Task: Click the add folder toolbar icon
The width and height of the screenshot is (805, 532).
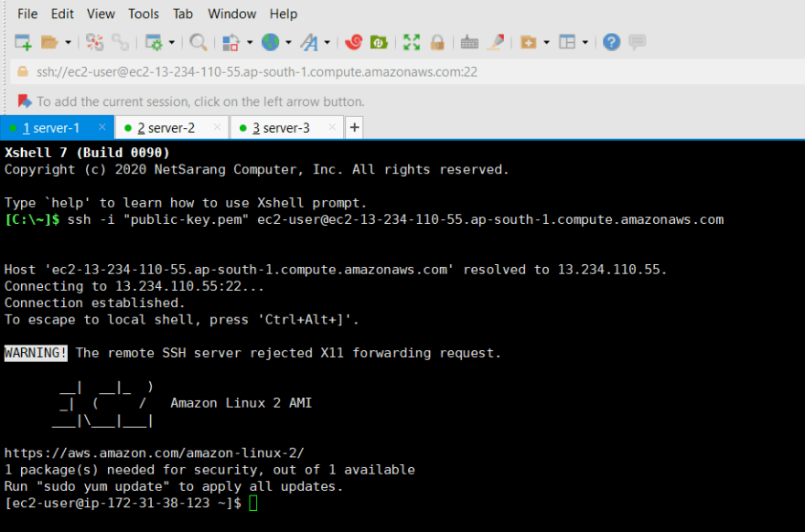Action: pos(529,42)
